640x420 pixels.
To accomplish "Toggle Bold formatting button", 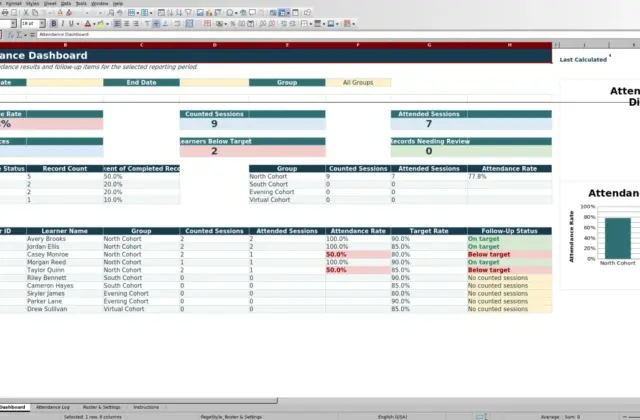I will 53,24.
